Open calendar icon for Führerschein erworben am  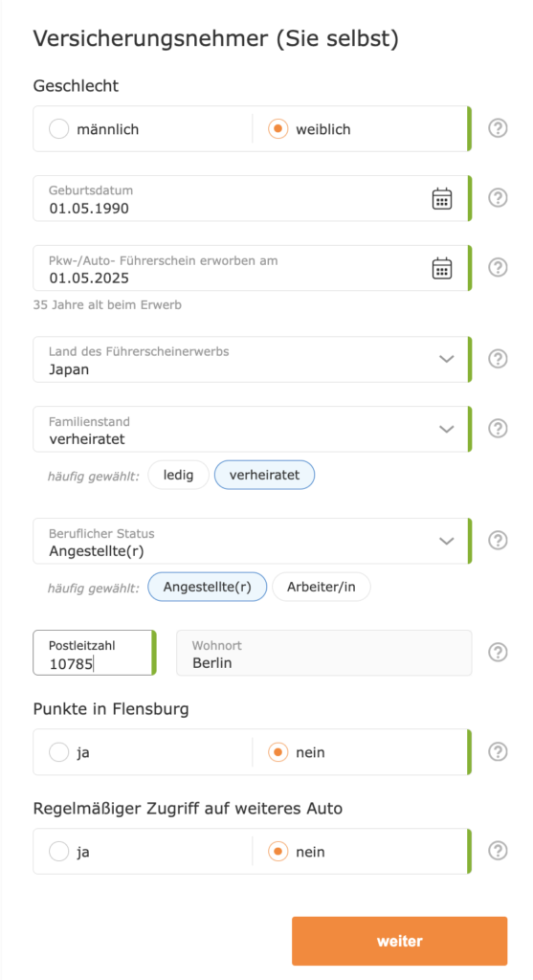442,268
